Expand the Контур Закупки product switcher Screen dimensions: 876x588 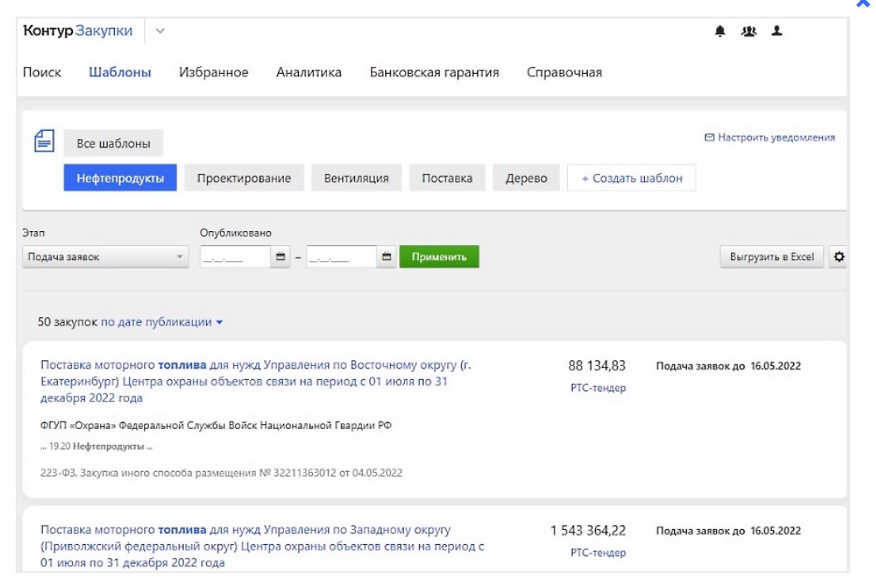click(160, 31)
